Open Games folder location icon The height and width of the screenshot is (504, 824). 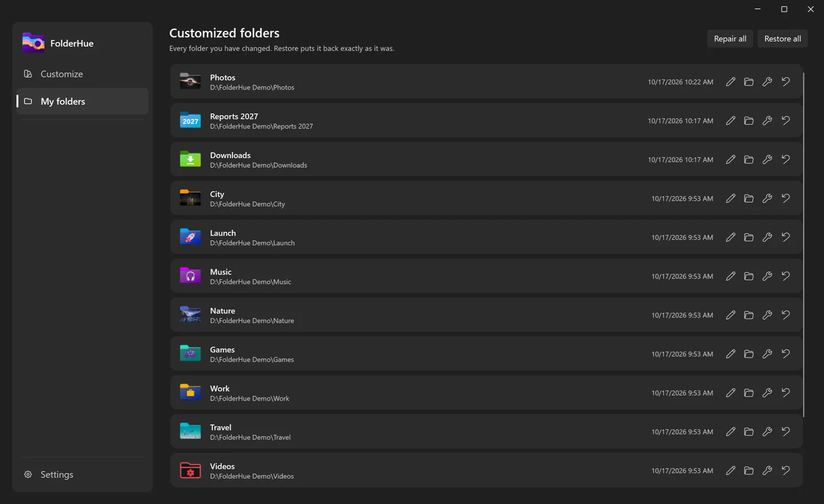[x=748, y=354]
